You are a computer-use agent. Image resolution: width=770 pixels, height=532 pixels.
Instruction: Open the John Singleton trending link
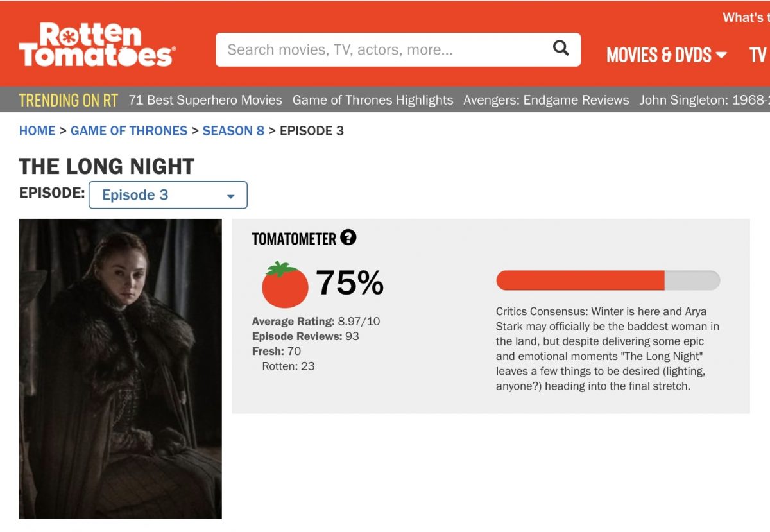coord(704,100)
